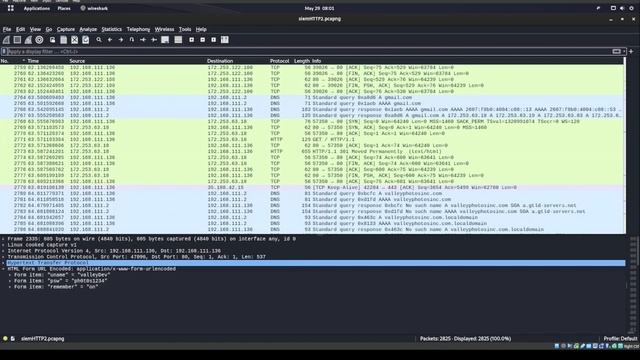
Task: Open the Applications desktop menu
Action: pyautogui.click(x=36, y=8)
